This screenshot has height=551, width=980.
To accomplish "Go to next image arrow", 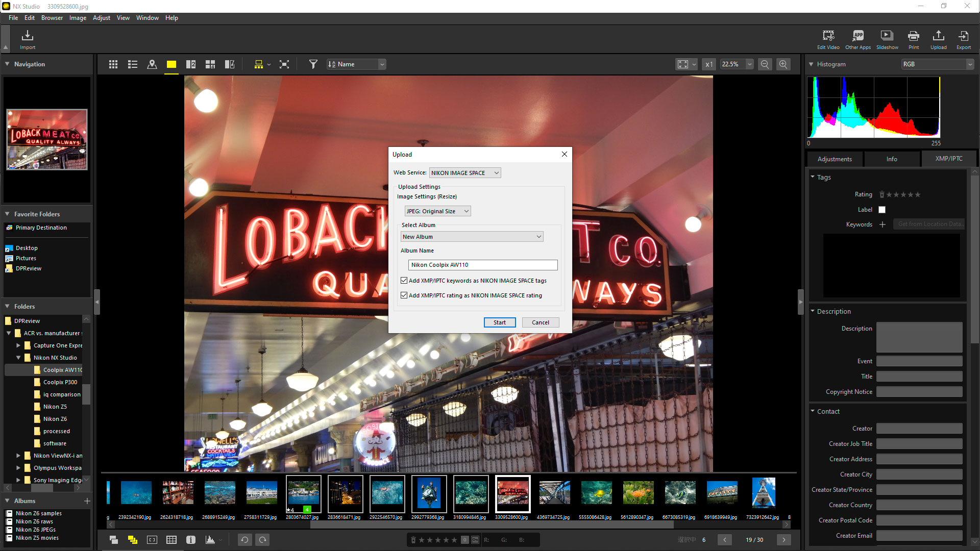I will pyautogui.click(x=784, y=540).
